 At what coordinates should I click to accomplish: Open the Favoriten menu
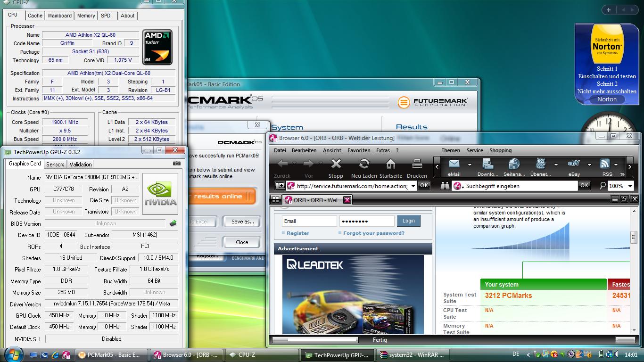coord(359,150)
